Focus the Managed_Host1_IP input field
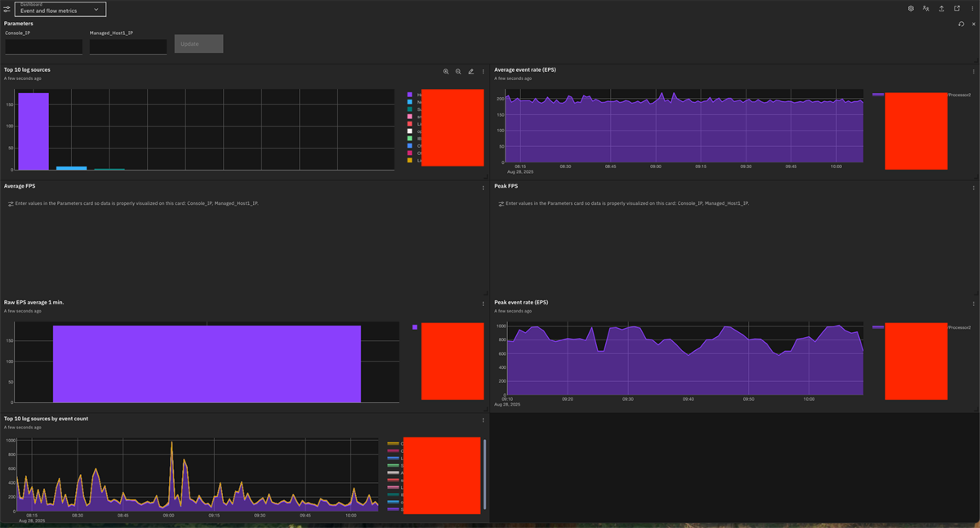This screenshot has height=528, width=980. coord(128,47)
